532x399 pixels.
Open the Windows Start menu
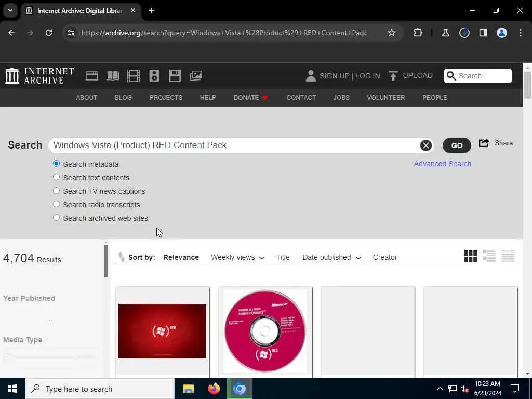pyautogui.click(x=12, y=389)
